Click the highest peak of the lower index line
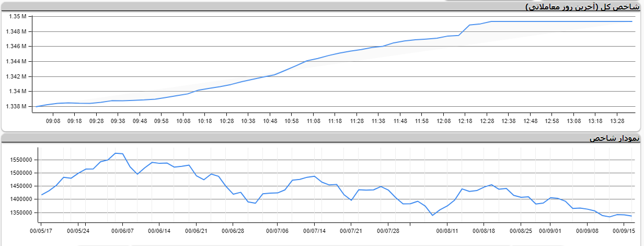 (116, 153)
